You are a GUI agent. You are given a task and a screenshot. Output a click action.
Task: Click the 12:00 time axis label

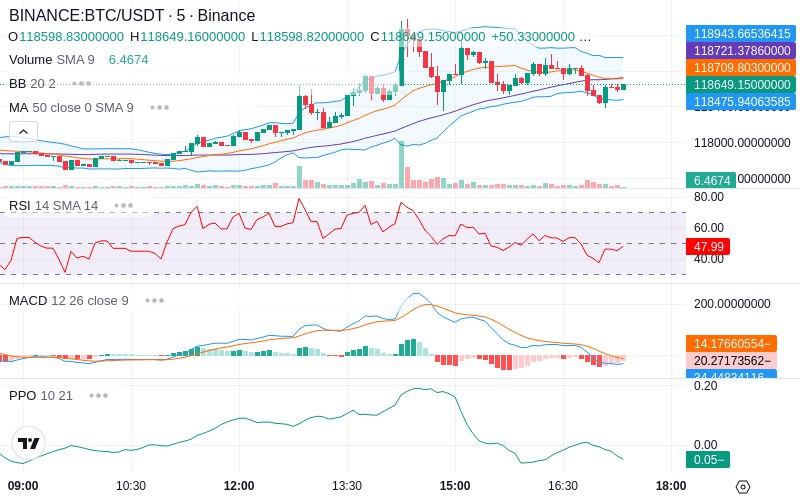point(239,485)
